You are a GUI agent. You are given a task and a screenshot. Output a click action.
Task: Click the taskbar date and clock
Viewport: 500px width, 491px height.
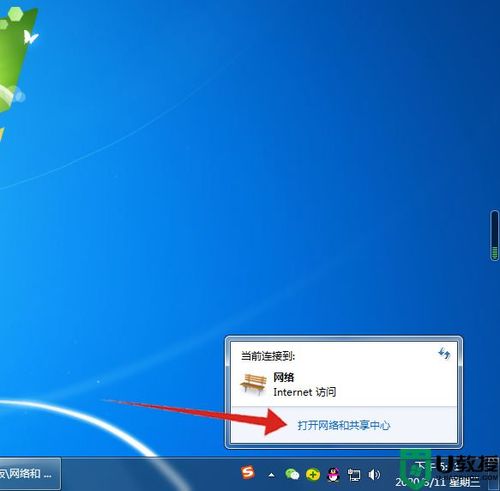pos(438,474)
